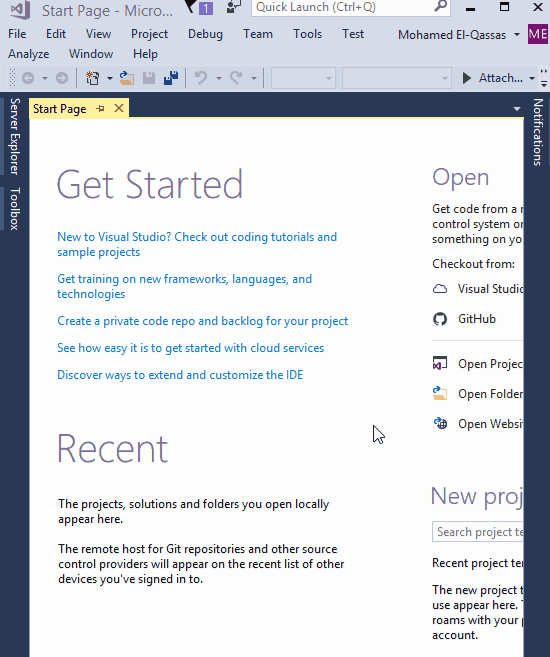Viewport: 550px width, 657px height.
Task: Open the notifications flag icon
Action: pyautogui.click(x=191, y=6)
